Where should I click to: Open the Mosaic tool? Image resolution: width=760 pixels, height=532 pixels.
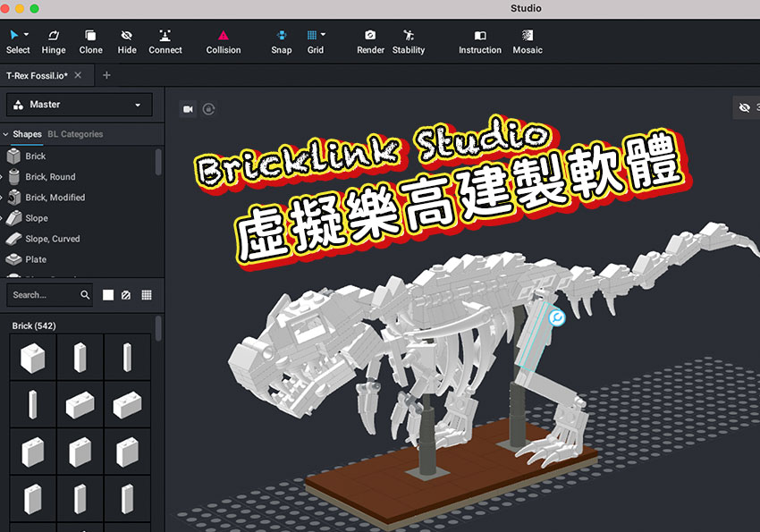coord(528,42)
